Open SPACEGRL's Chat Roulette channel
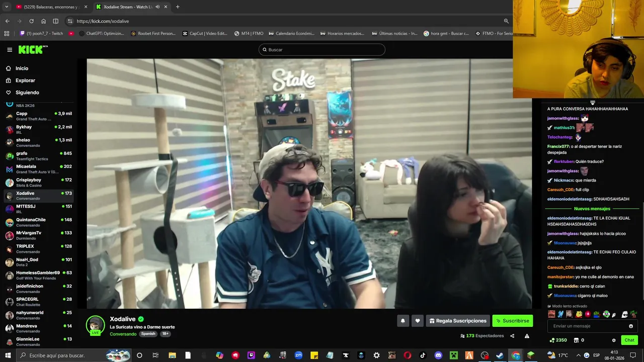Image resolution: width=644 pixels, height=362 pixels. [39, 302]
